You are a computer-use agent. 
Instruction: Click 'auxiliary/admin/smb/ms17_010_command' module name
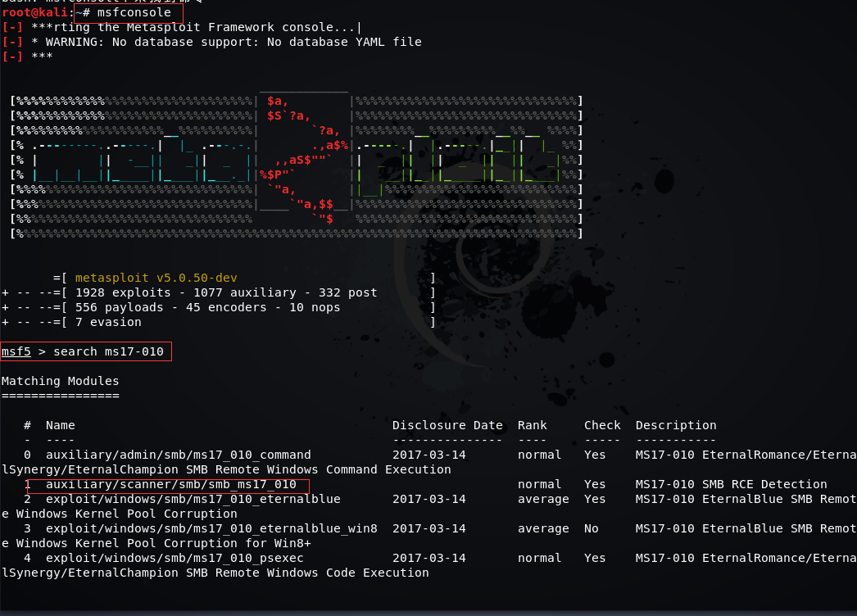(x=178, y=455)
